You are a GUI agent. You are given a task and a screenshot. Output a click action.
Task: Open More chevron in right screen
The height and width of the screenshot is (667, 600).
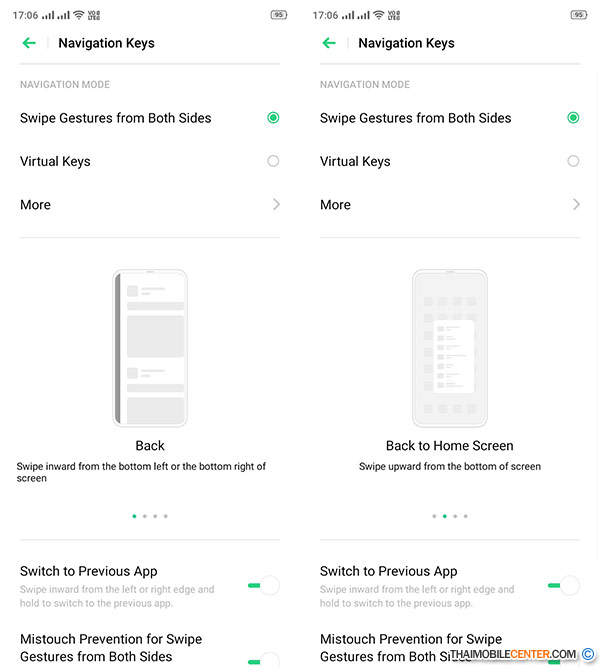tap(576, 205)
